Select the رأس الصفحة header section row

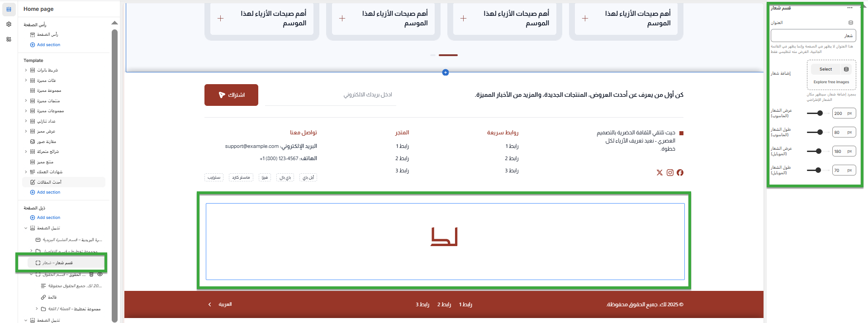63,34
